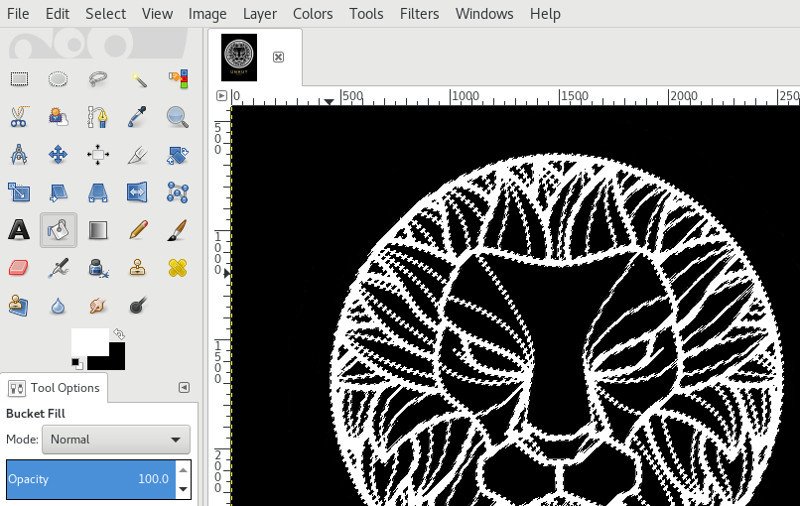The image size is (800, 506).
Task: Select the Flip tool
Action: [x=138, y=192]
